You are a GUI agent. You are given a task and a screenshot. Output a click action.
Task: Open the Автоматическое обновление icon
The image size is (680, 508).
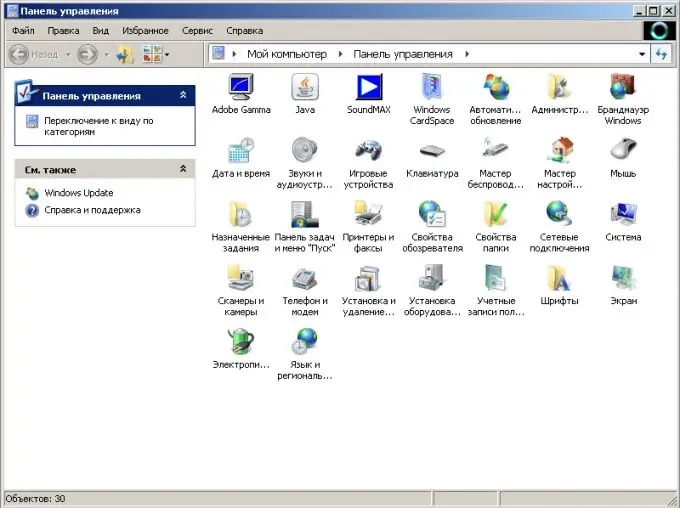496,99
